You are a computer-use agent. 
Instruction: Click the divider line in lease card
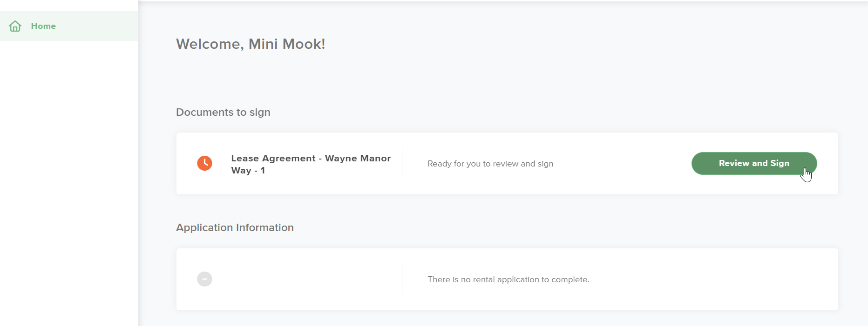pyautogui.click(x=402, y=163)
